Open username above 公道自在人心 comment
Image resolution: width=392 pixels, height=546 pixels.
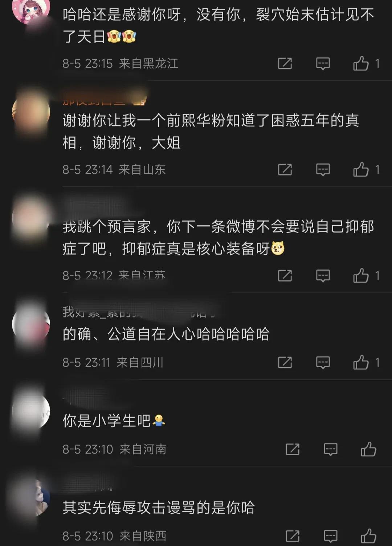click(140, 312)
